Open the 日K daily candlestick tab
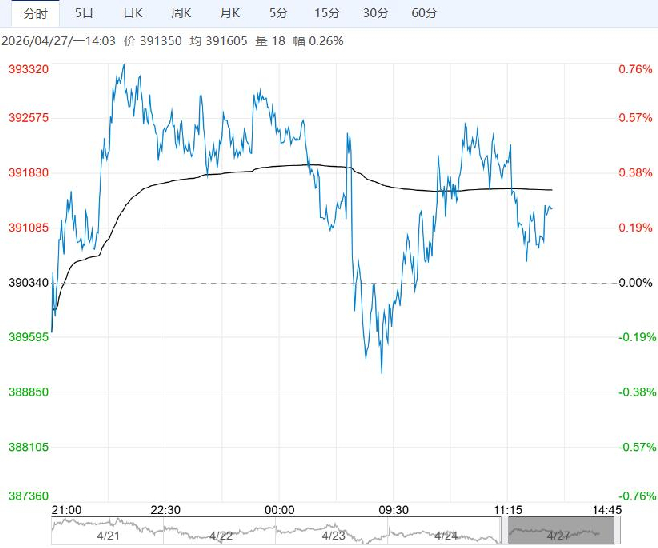This screenshot has height=548, width=658. (132, 13)
